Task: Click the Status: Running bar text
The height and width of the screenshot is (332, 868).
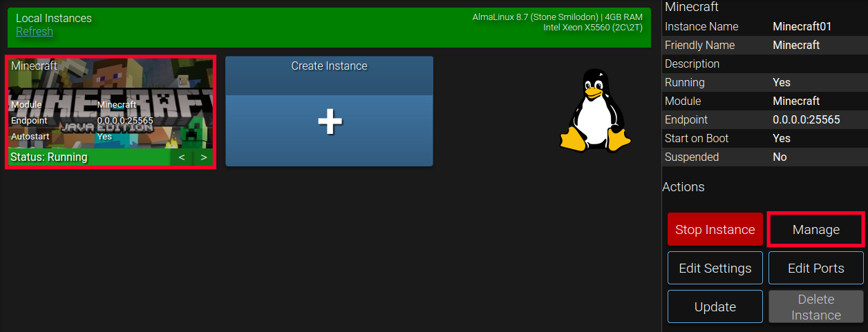Action: 49,157
